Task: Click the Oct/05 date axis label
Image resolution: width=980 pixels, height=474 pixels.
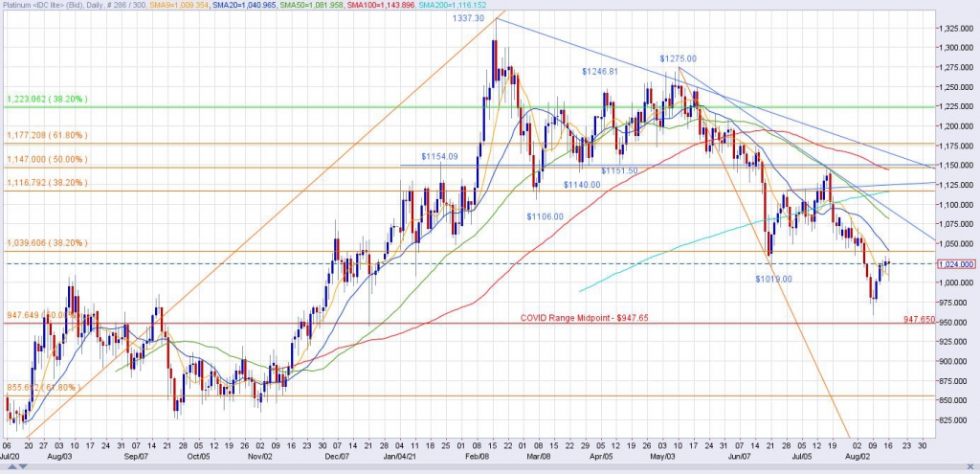Action: coord(199,457)
